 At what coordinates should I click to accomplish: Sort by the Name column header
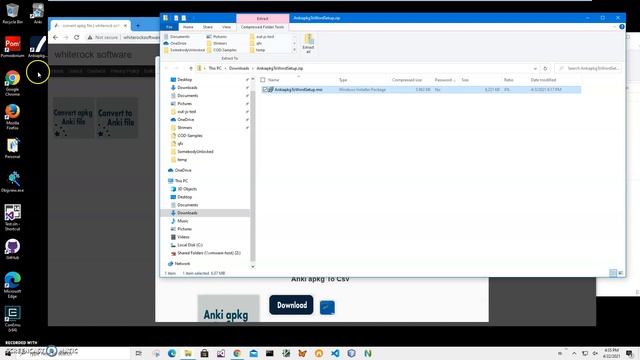[x=273, y=80]
